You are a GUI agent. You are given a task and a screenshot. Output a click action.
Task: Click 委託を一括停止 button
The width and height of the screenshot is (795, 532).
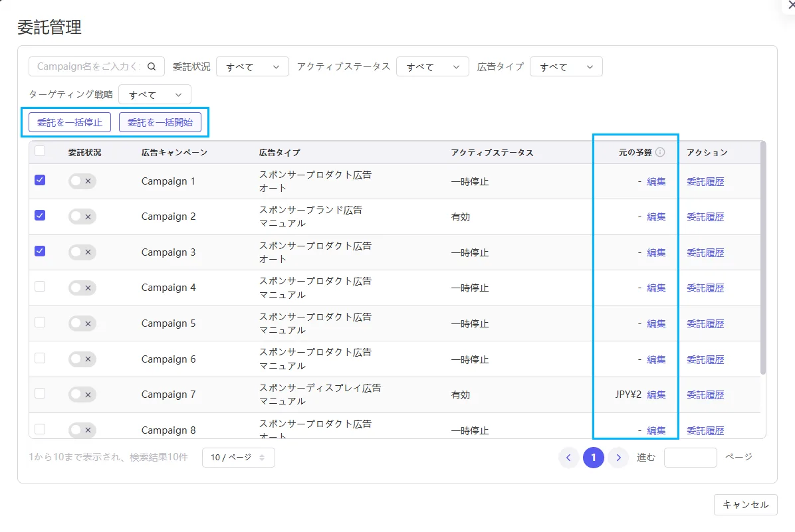coord(70,122)
